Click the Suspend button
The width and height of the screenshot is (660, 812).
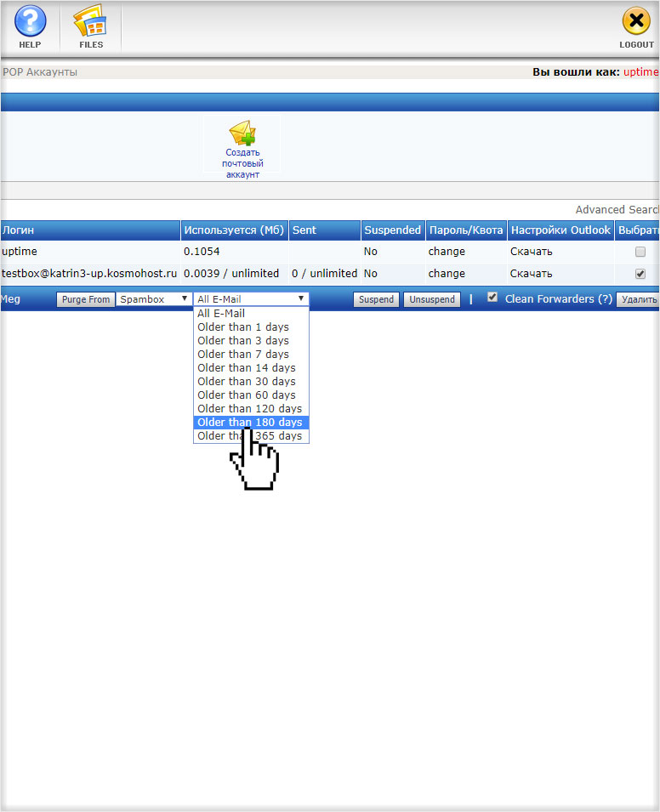click(x=376, y=299)
